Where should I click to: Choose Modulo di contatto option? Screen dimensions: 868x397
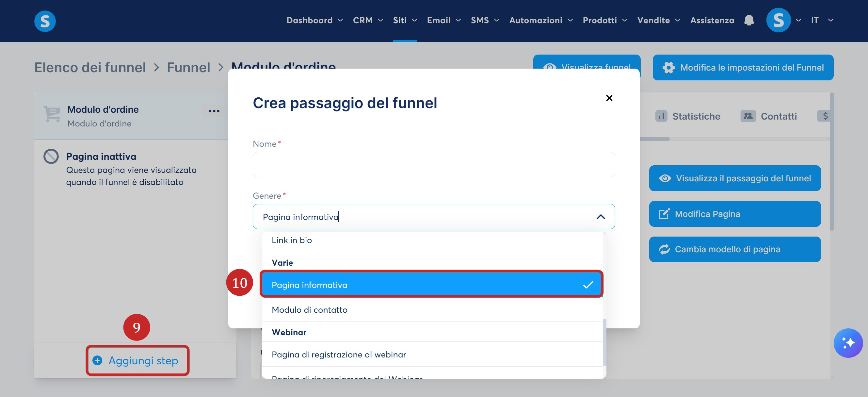tap(432, 309)
